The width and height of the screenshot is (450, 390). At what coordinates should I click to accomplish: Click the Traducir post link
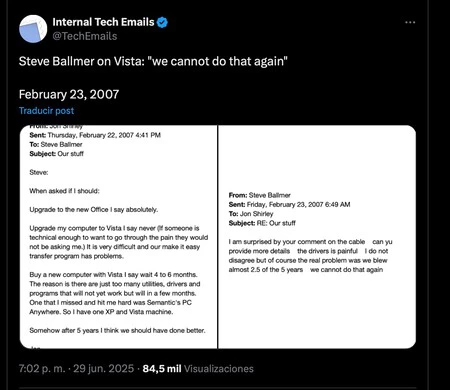click(46, 111)
